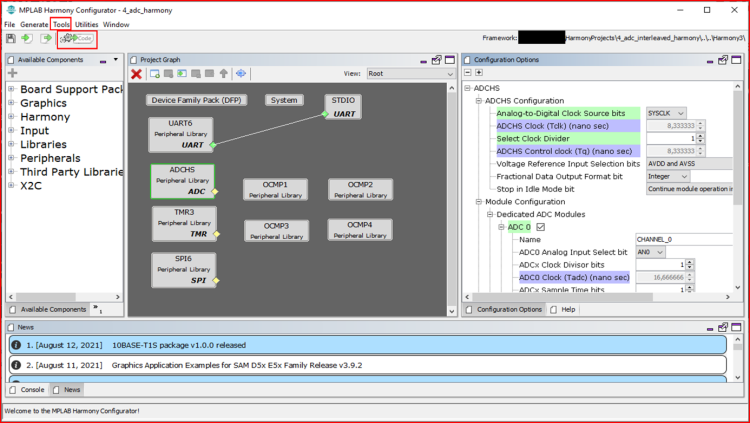Open the SYSCLK clock source dropdown
The image size is (750, 423).
pos(672,113)
